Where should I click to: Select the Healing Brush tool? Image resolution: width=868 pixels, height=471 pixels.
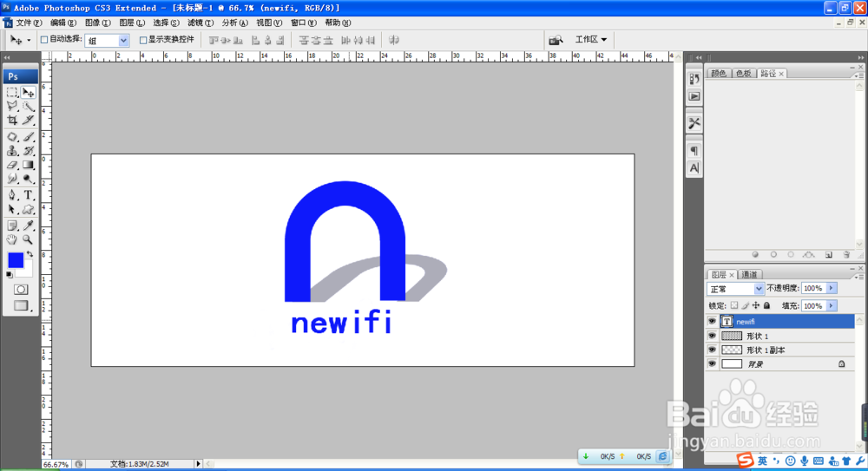[12, 137]
